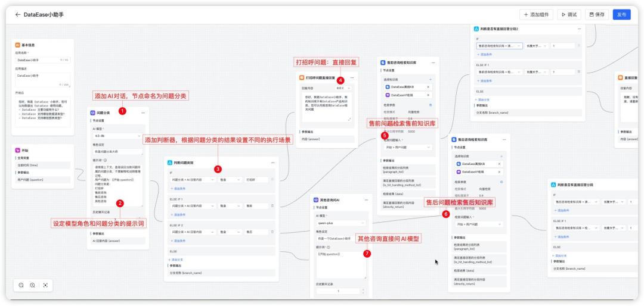
Task: Increase 历史聊天记录 count in 其他咨询问AI
Action: pyautogui.click(x=363, y=289)
